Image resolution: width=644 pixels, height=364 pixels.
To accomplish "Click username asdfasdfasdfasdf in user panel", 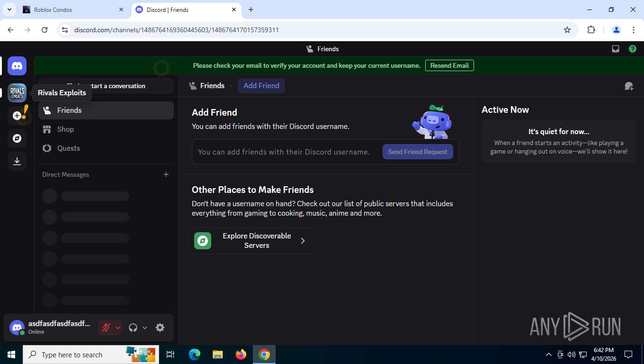I will [59, 324].
